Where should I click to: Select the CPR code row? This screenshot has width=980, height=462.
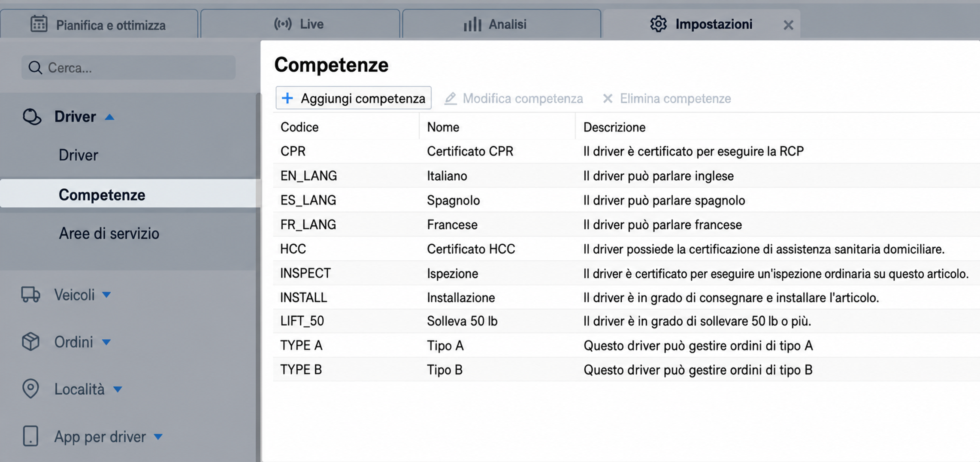point(626,151)
